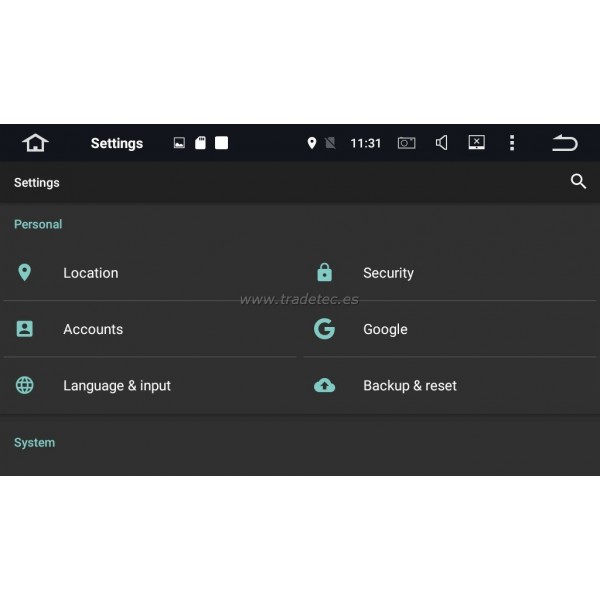Tap the location pin status icon
Viewport: 600px width, 600px height.
(x=311, y=143)
